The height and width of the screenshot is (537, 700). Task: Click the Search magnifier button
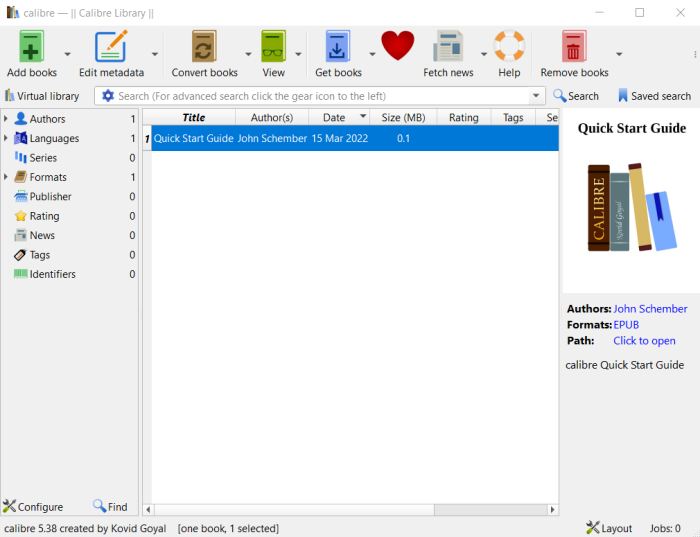[x=576, y=96]
